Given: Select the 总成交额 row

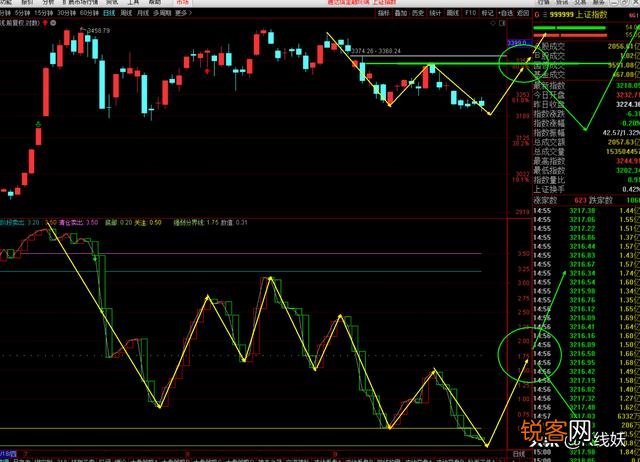Looking at the screenshot, I should (587, 142).
